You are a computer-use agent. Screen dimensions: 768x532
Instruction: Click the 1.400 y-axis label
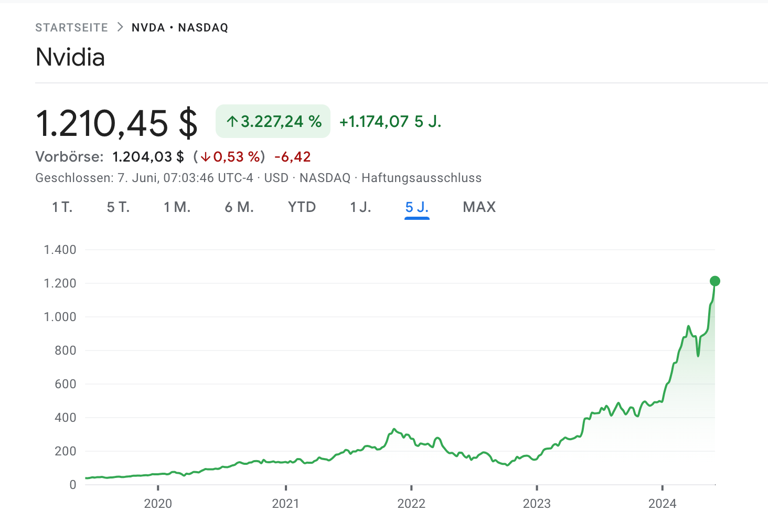(x=60, y=250)
